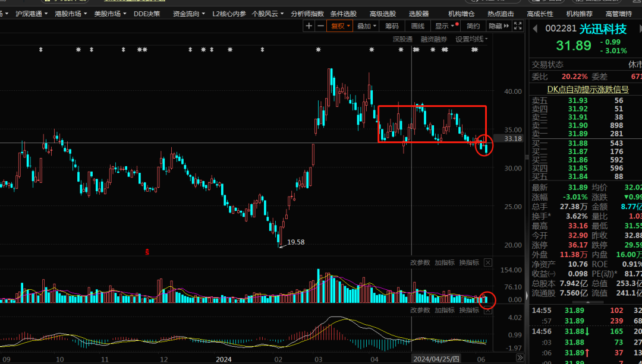
Task: Click 换指标 in the MACD panel
Action: [469, 311]
